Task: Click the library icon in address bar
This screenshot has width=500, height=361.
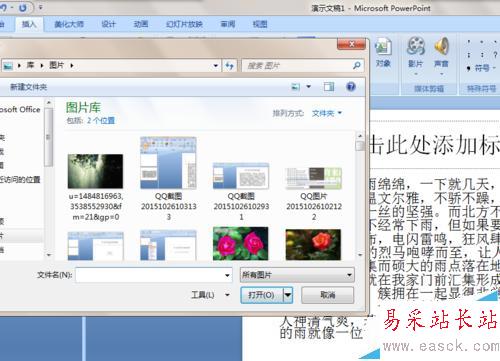Action: click(x=8, y=66)
